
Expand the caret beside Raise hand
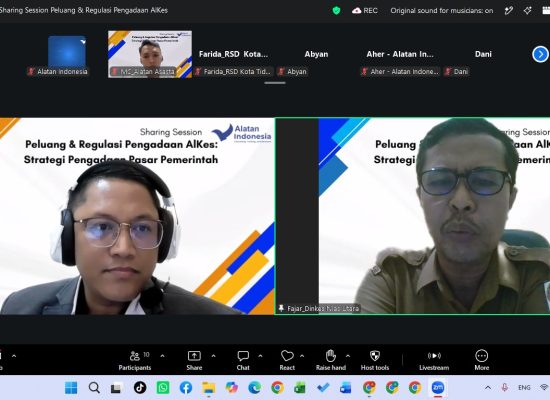[348, 356]
